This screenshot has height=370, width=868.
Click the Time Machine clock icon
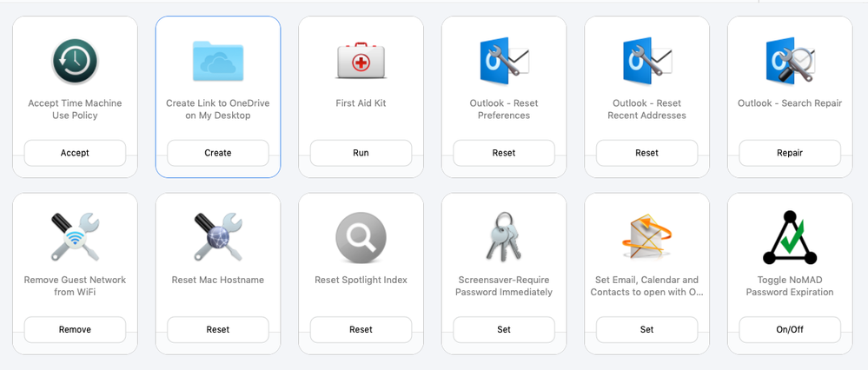tap(75, 62)
